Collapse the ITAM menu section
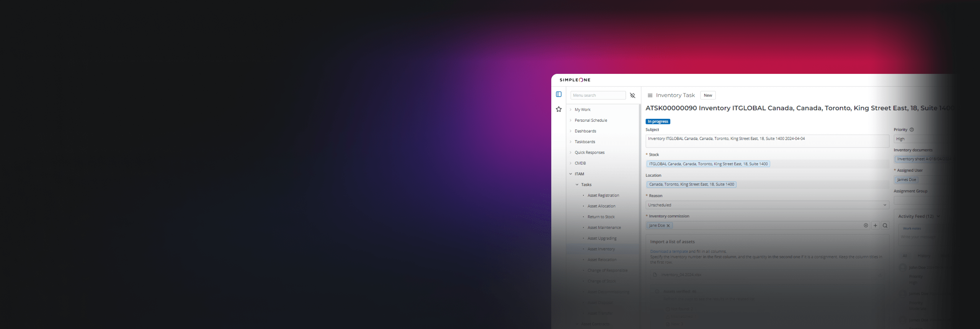Image resolution: width=980 pixels, height=329 pixels. pyautogui.click(x=570, y=174)
